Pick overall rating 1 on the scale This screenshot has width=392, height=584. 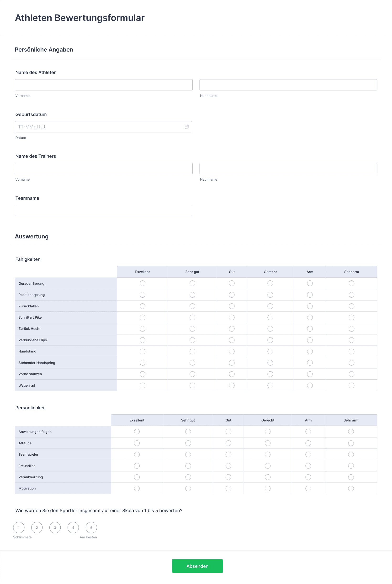click(x=19, y=527)
